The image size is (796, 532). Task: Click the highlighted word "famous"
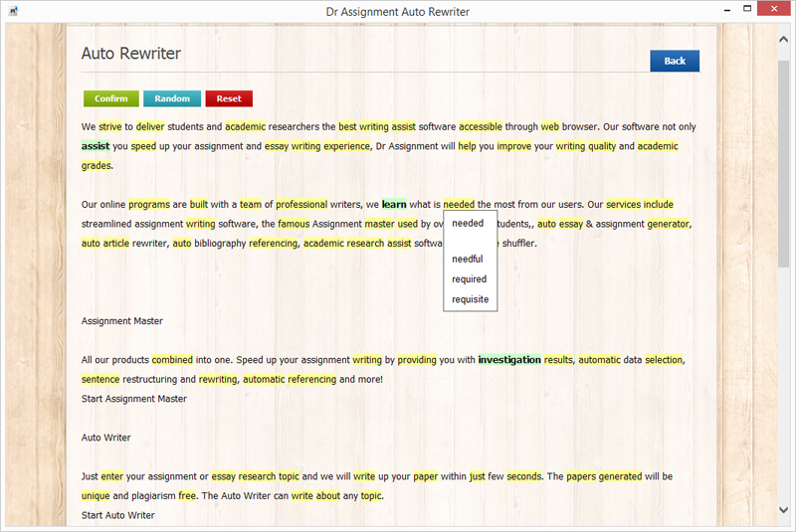294,224
